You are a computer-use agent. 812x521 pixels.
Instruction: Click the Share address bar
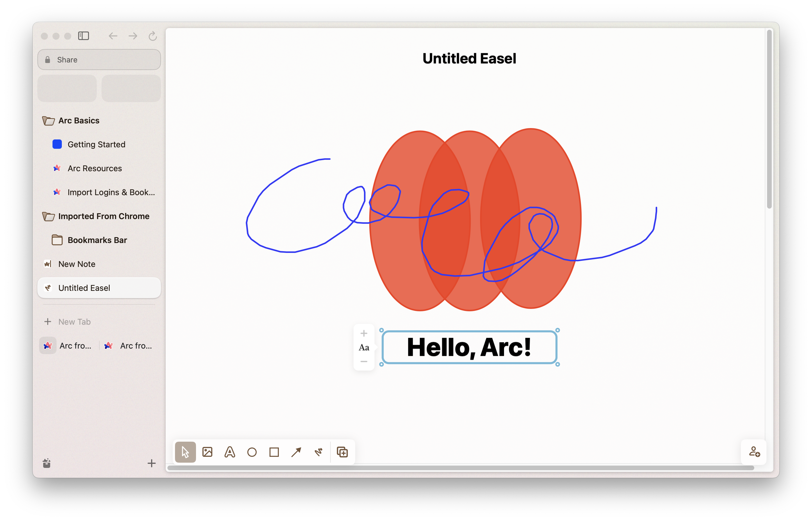(99, 60)
